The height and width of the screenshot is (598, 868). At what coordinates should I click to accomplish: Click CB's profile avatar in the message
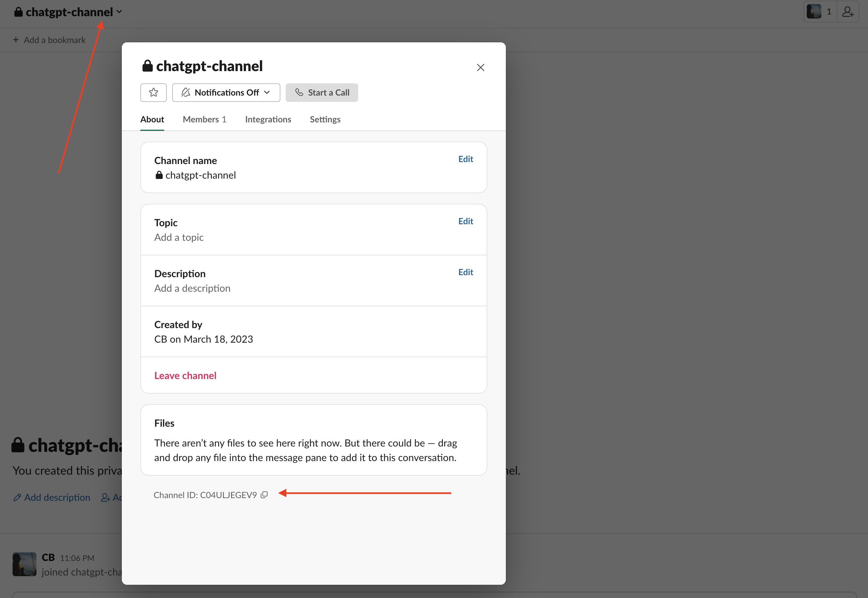click(x=24, y=564)
